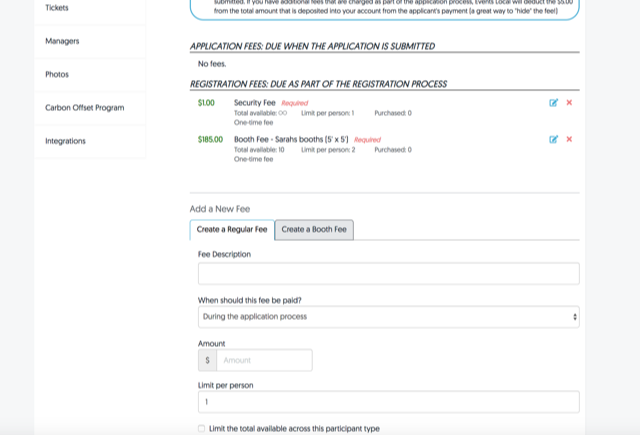The height and width of the screenshot is (435, 640).
Task: Enable limit total available checkbox
Action: 202,428
